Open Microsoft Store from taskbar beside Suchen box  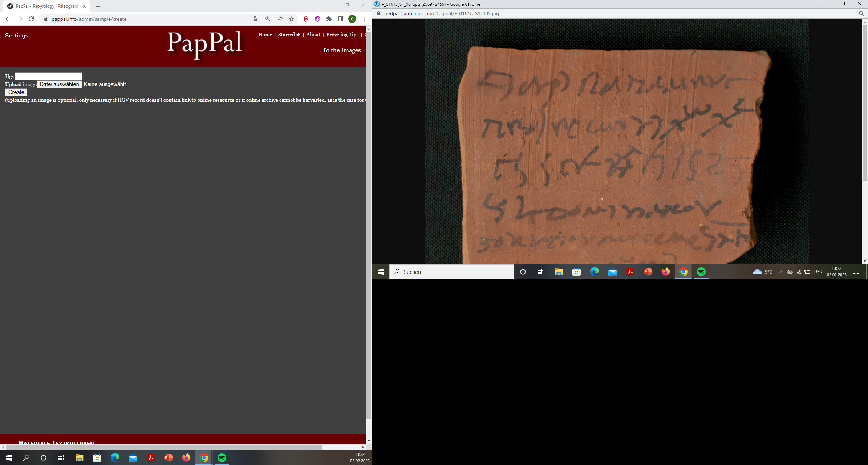576,272
